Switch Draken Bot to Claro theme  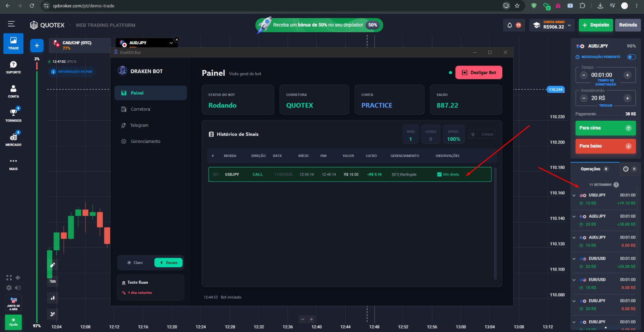click(x=135, y=263)
